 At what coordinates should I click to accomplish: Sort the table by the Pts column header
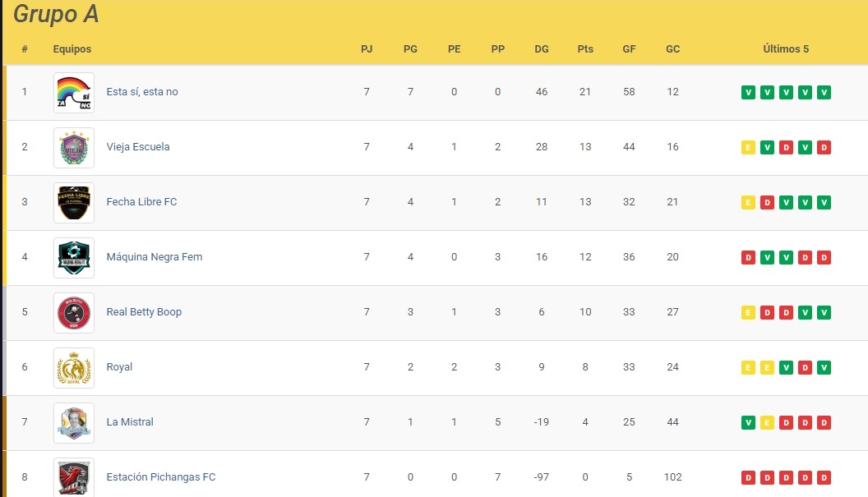point(585,48)
